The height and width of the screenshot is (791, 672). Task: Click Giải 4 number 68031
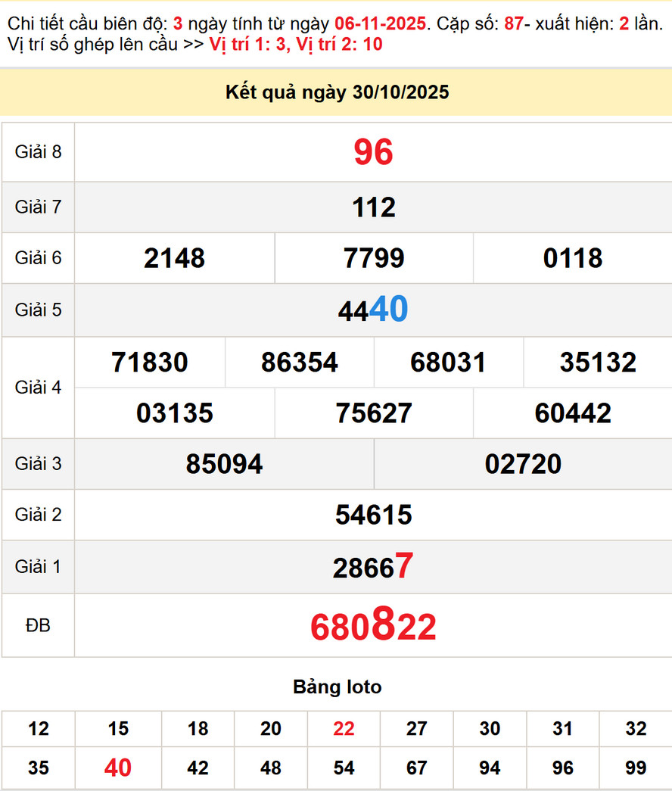(x=448, y=363)
